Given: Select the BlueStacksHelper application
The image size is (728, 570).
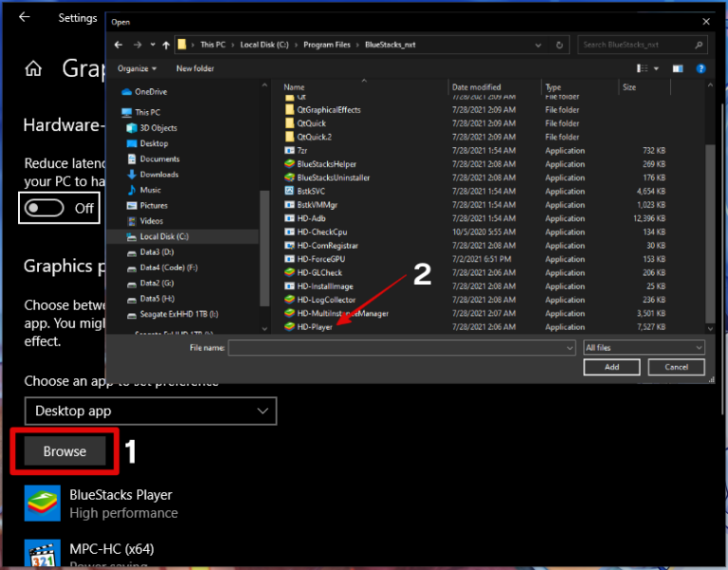Looking at the screenshot, I should coord(319,164).
